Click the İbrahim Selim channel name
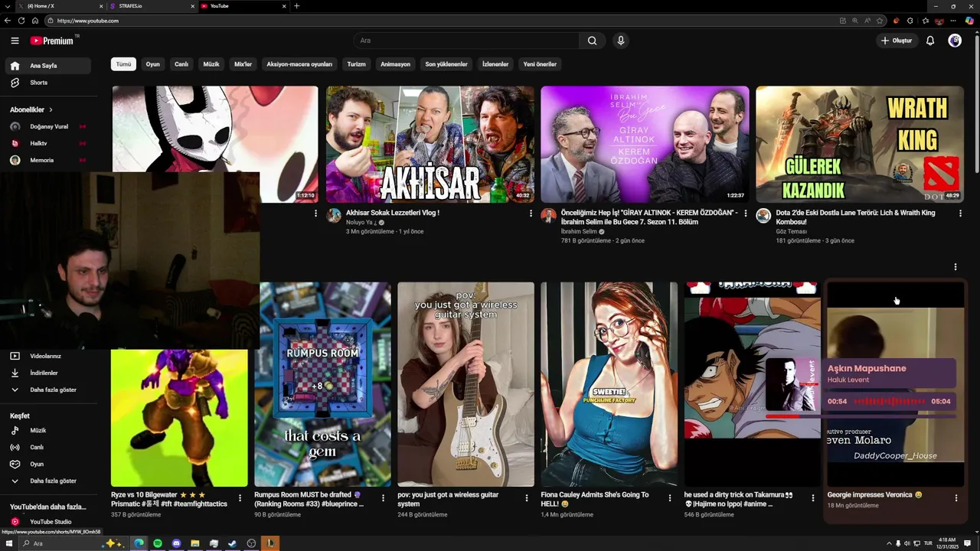 pos(579,231)
